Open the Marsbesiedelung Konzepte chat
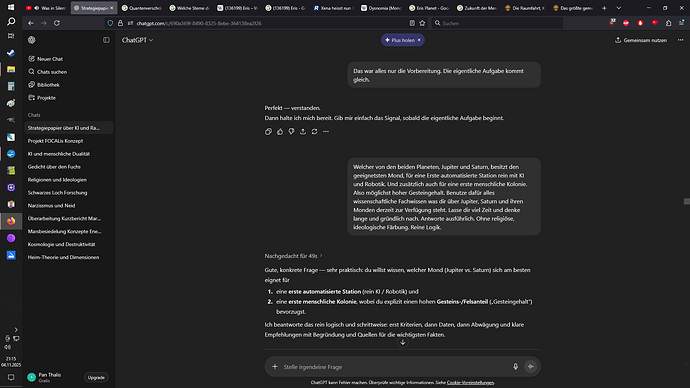 click(x=68, y=231)
